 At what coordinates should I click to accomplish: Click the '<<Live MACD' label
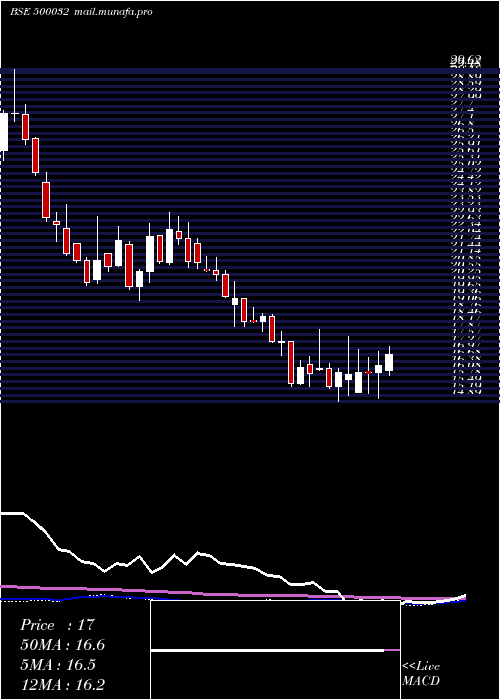421,674
